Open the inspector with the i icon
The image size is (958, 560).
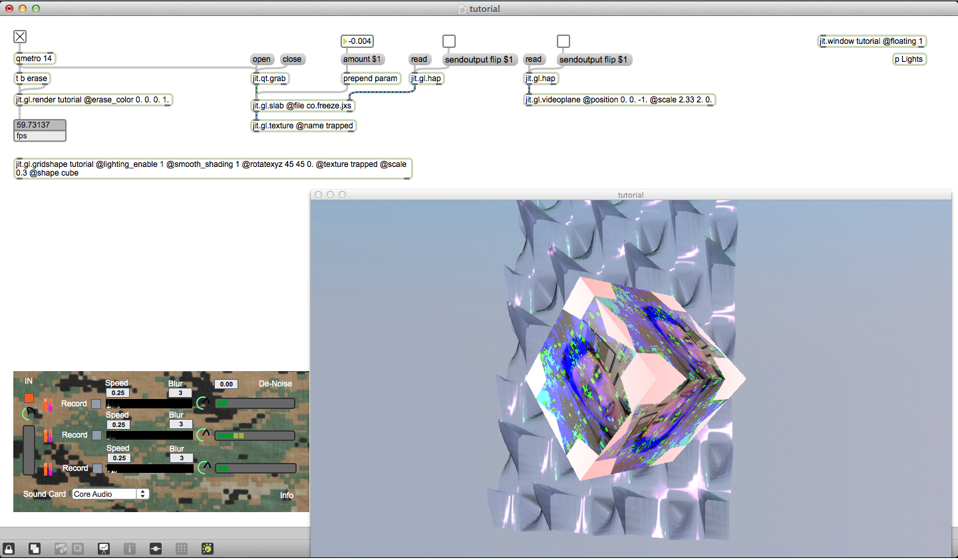coord(130,549)
